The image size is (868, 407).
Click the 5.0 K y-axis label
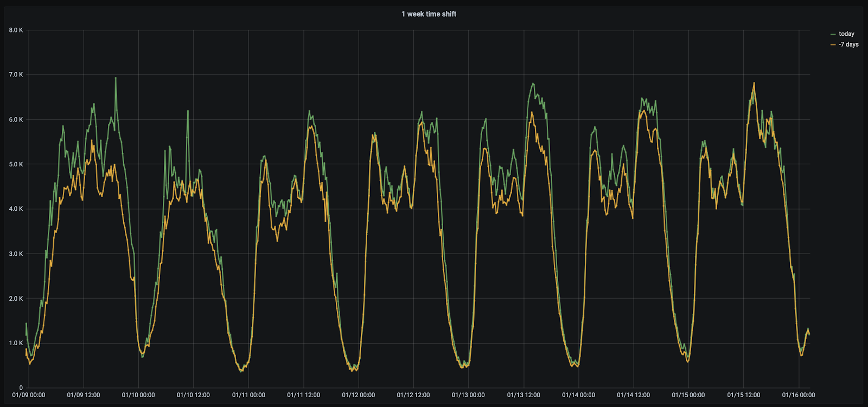[x=16, y=164]
